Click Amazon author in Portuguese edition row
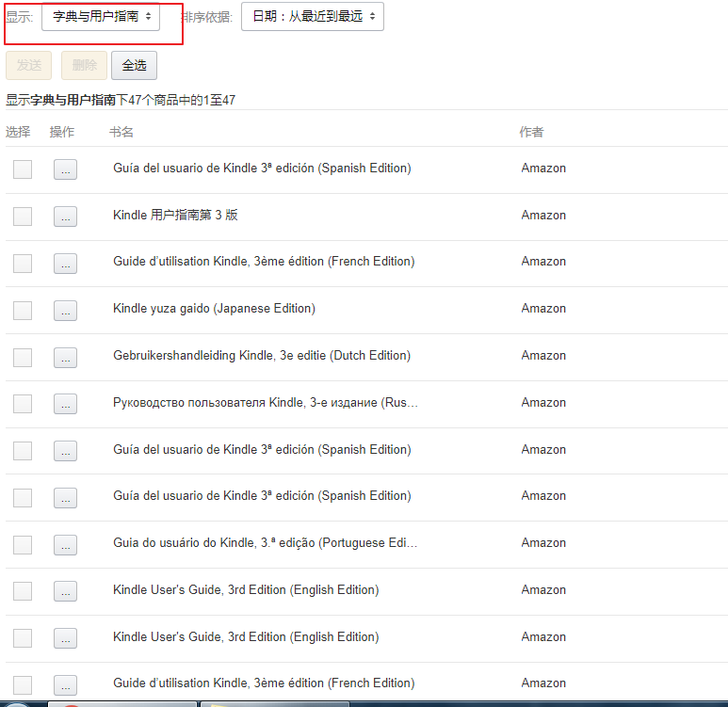 [543, 542]
